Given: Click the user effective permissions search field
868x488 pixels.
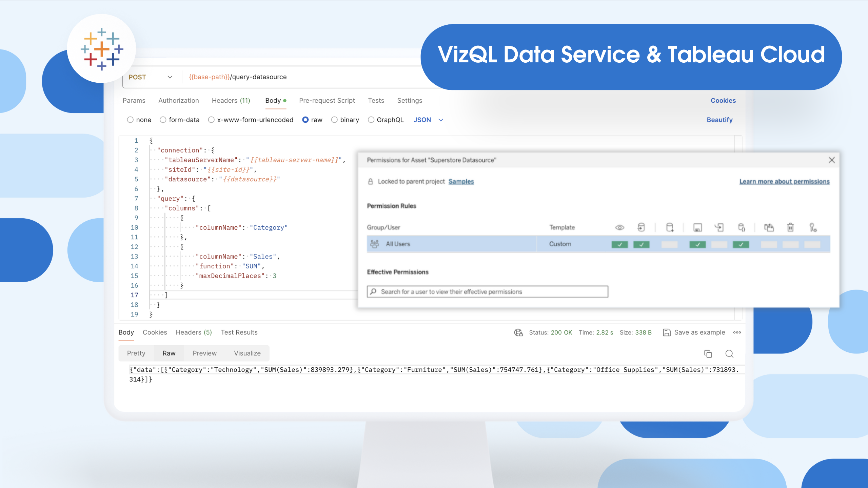Looking at the screenshot, I should pyautogui.click(x=488, y=292).
